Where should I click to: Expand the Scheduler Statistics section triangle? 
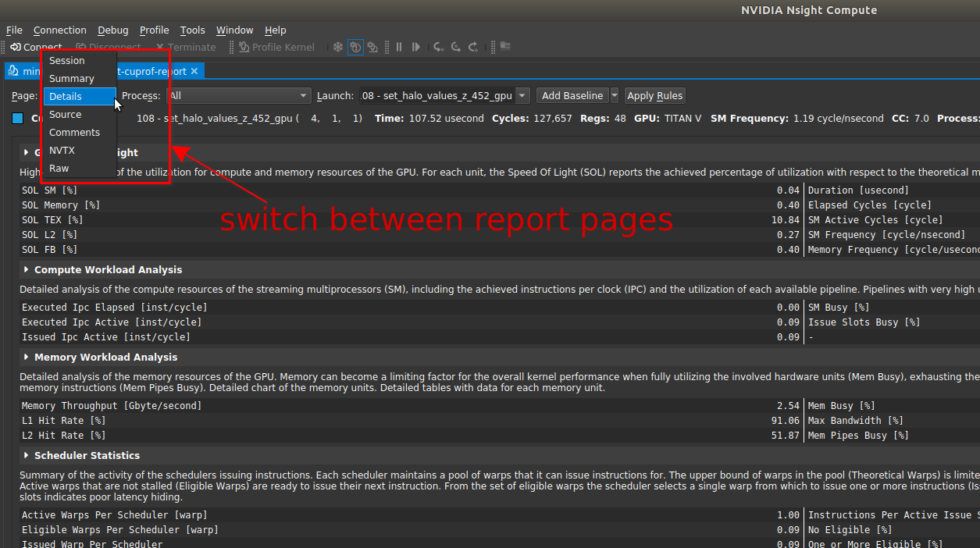pos(27,456)
